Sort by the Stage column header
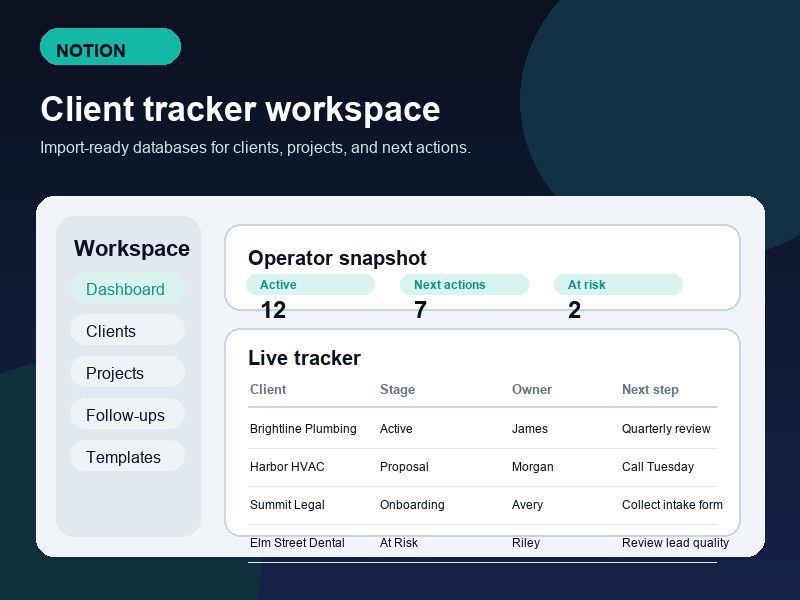This screenshot has height=600, width=800. pyautogui.click(x=397, y=390)
